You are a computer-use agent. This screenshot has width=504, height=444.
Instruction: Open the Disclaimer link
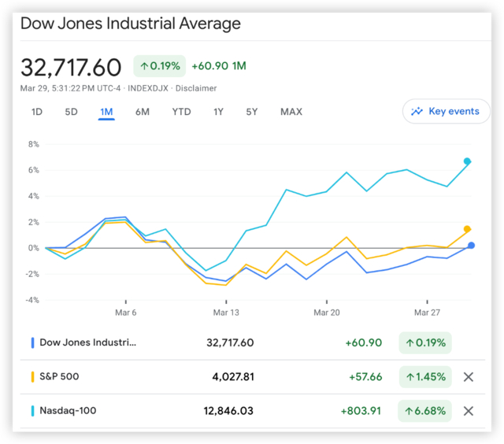[196, 88]
